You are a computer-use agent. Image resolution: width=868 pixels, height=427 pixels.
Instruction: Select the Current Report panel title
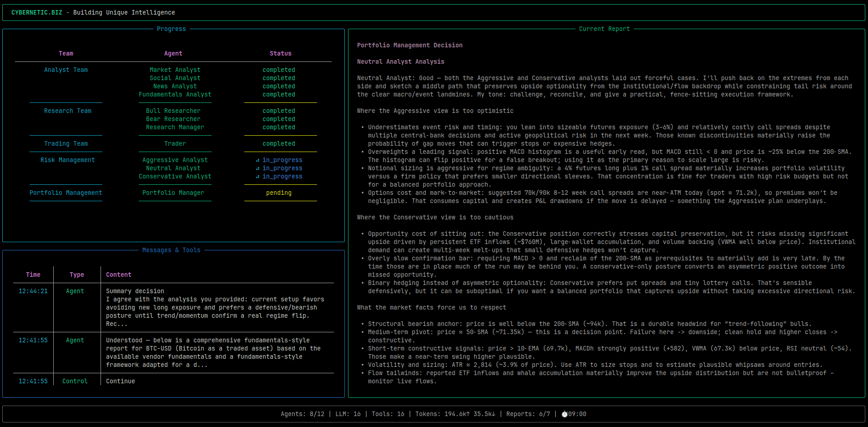pos(605,29)
